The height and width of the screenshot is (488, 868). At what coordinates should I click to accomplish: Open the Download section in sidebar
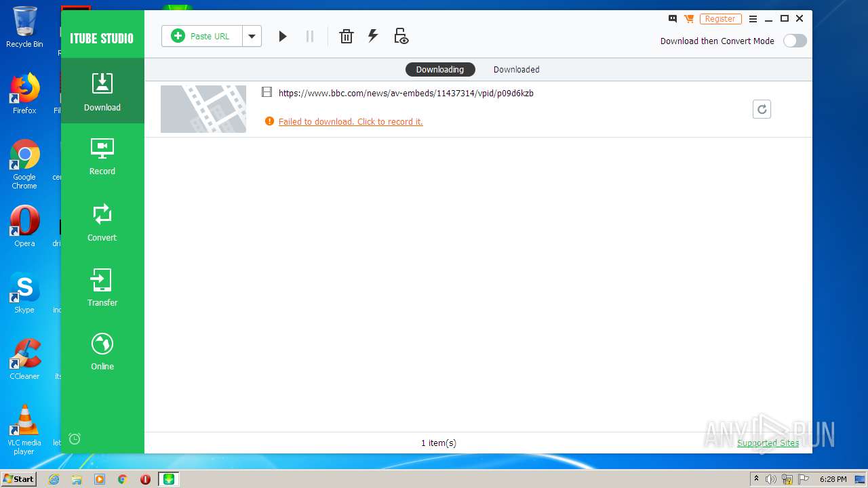point(102,91)
